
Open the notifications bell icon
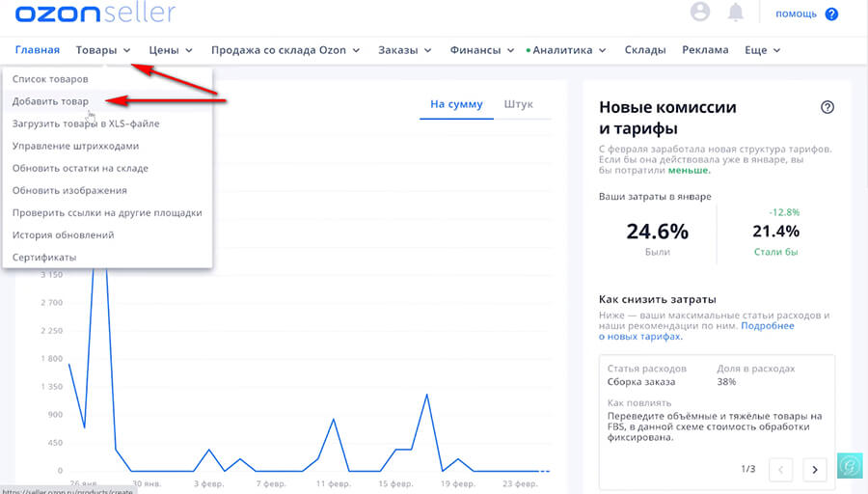pos(736,13)
